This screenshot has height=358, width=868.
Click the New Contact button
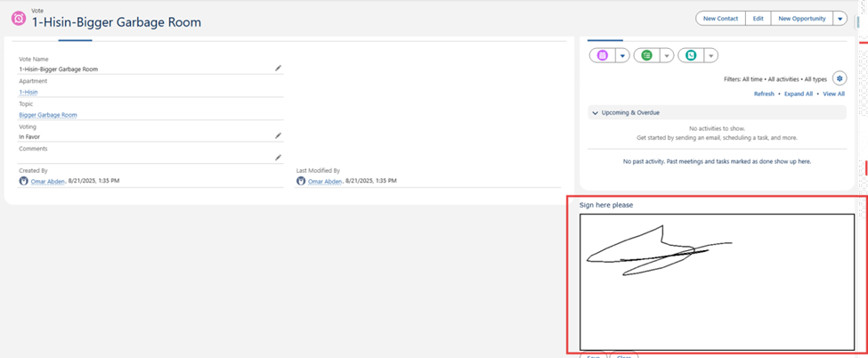click(x=720, y=19)
